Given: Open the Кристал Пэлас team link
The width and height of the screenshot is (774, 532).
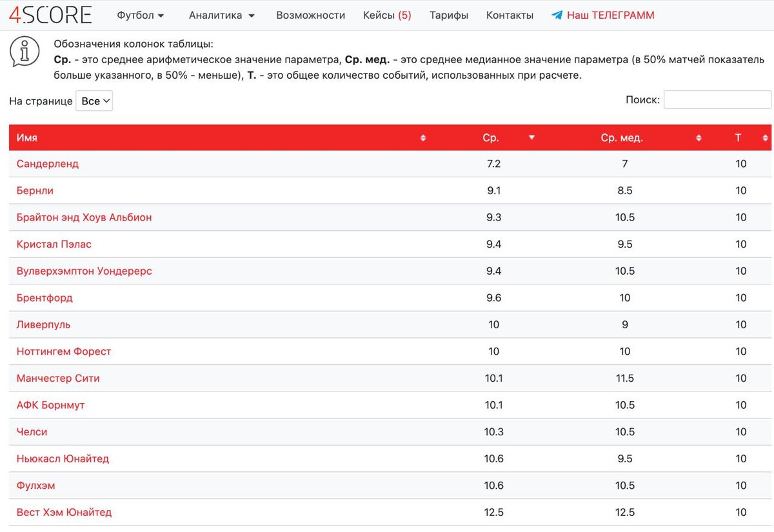Looking at the screenshot, I should tap(54, 244).
